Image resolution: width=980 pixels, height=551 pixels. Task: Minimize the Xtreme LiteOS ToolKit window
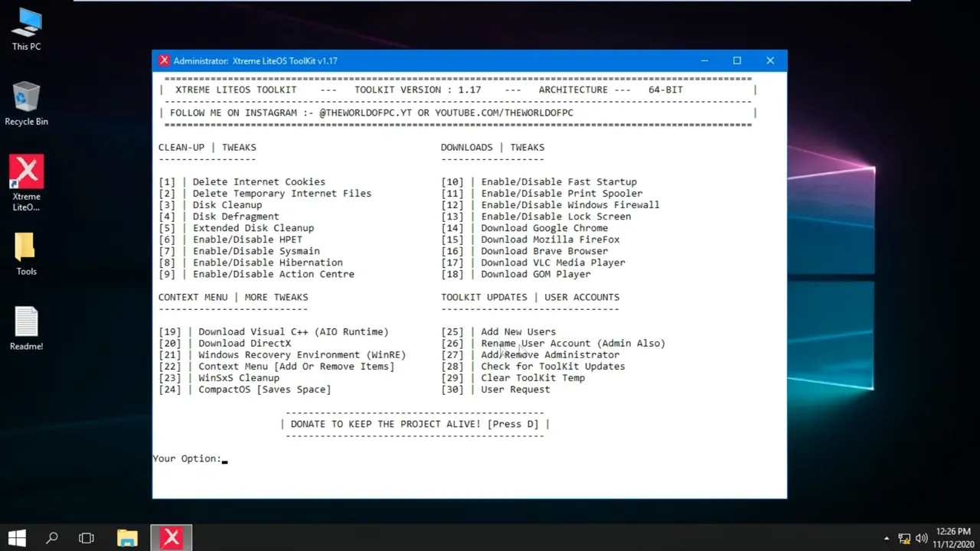point(704,60)
